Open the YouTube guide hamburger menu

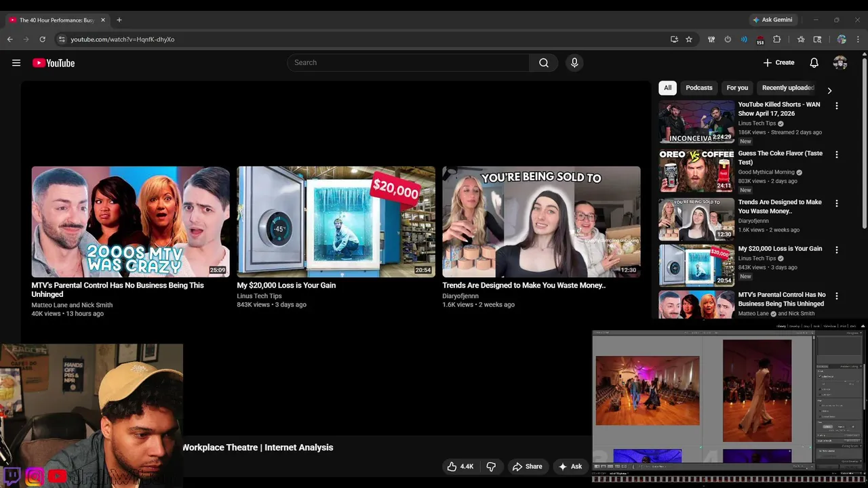pyautogui.click(x=16, y=63)
